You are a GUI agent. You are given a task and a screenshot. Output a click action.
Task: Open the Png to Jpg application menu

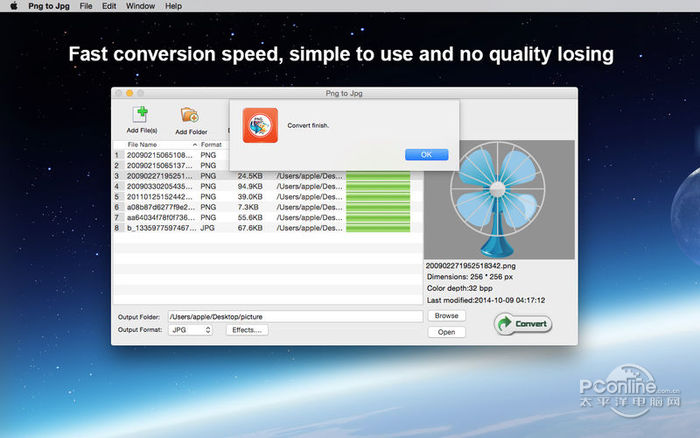(x=49, y=6)
